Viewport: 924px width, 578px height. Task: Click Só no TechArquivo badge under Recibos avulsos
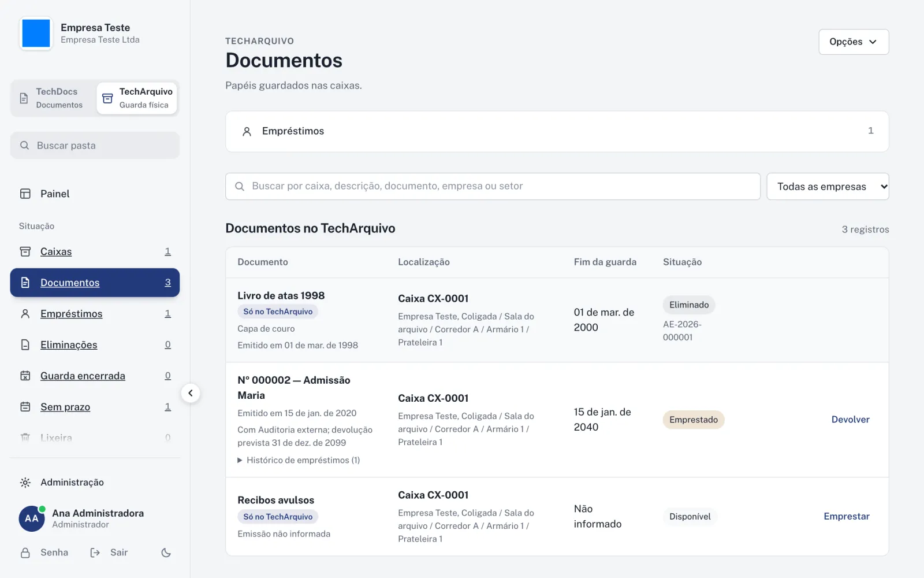(x=278, y=517)
